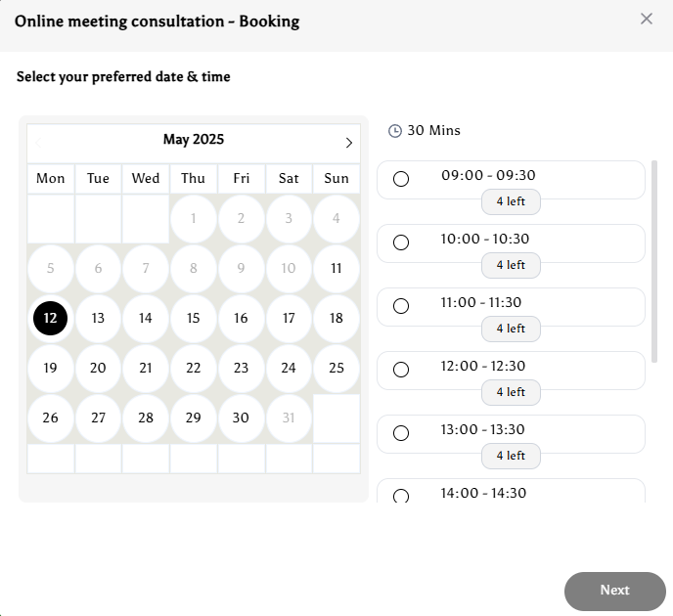Choose the 13:00 - 13:30 time slot
This screenshot has width=673, height=616.
pyautogui.click(x=401, y=433)
